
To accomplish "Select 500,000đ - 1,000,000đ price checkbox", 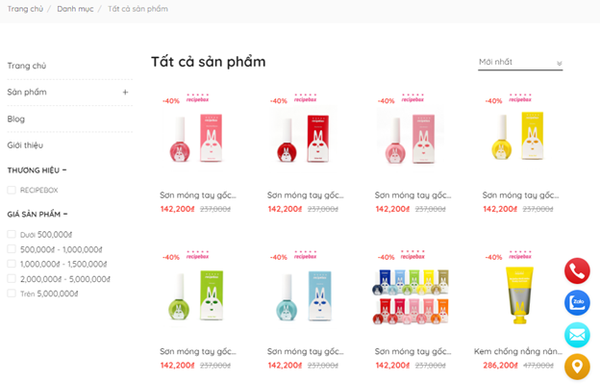I will click(x=11, y=249).
